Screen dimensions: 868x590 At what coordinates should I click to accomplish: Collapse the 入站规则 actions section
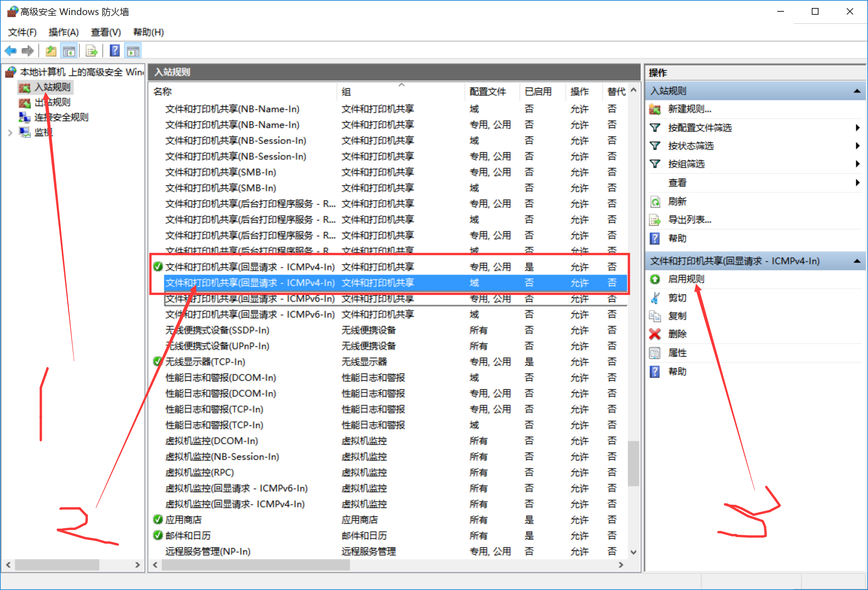point(857,91)
